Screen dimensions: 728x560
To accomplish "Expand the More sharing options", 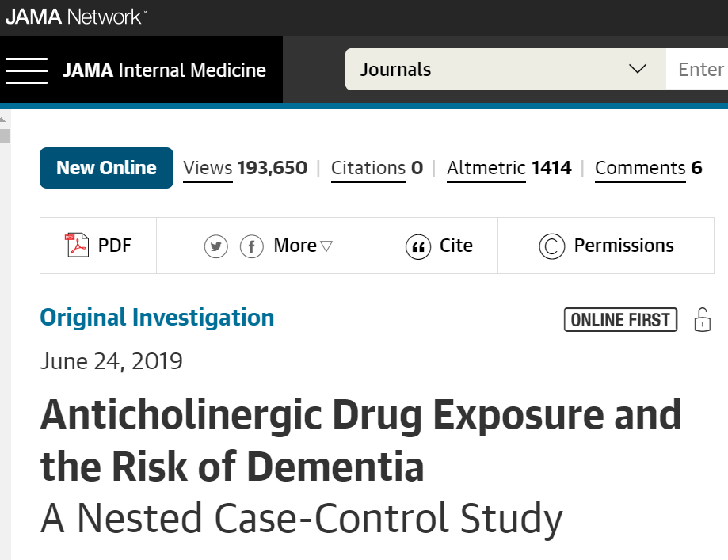I will [x=303, y=246].
